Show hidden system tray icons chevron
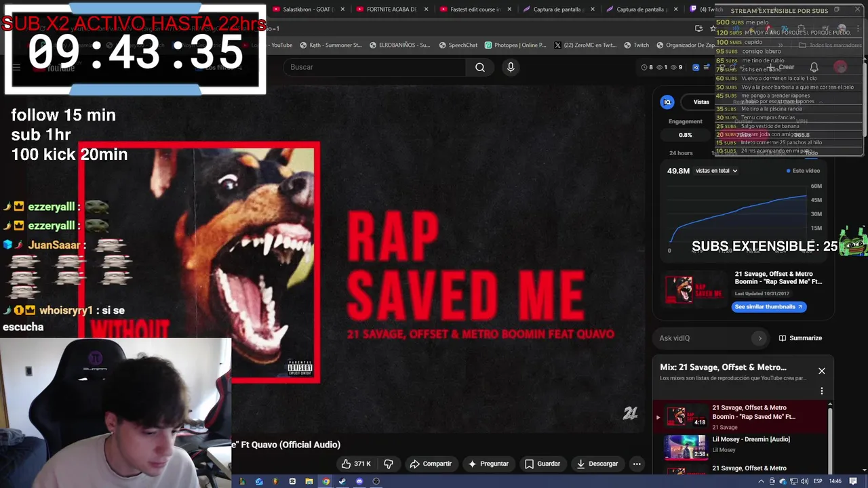Screen dimensions: 868x488 762,481
